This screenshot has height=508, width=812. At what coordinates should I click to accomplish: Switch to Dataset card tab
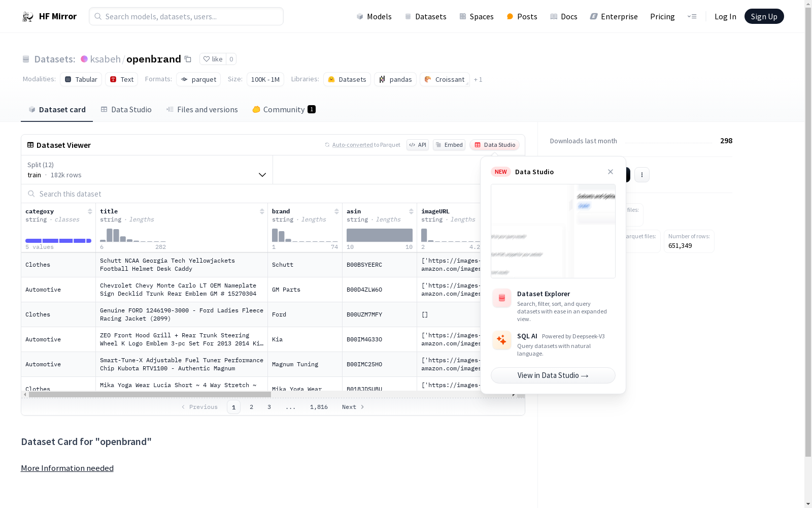tap(57, 109)
